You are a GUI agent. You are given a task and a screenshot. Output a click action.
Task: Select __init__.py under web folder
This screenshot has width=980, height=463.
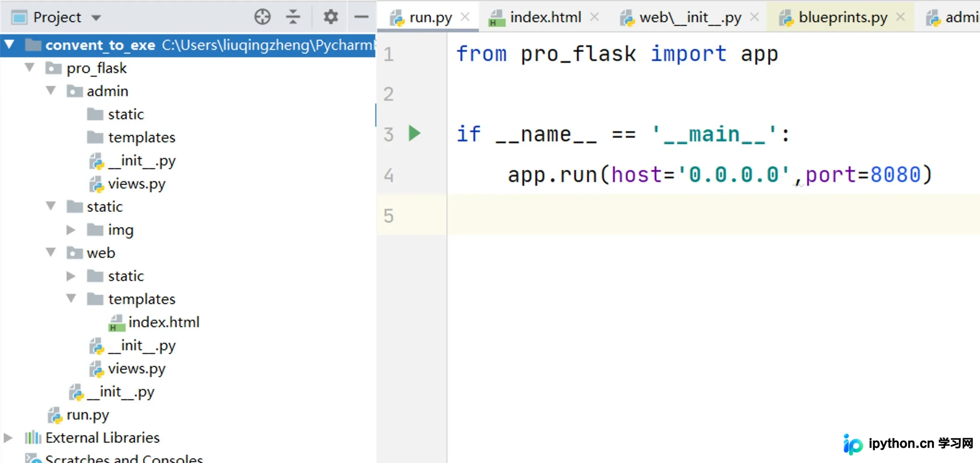[x=141, y=346]
